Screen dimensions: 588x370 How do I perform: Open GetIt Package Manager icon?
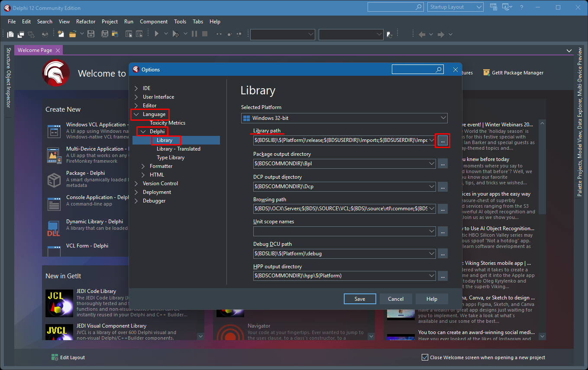pos(486,73)
